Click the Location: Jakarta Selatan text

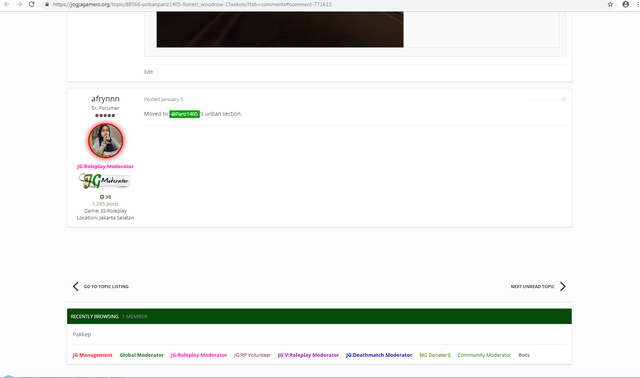coord(105,218)
